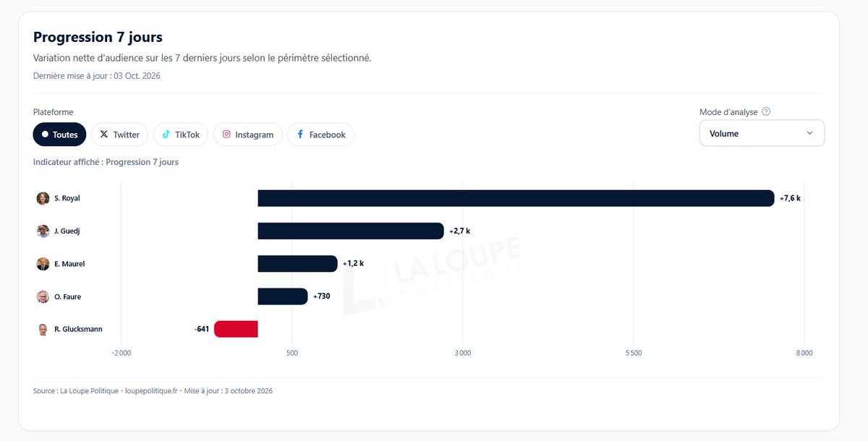Viewport: 868px width, 441px height.
Task: Click J. Guedj's dark blue bar
Action: [351, 231]
